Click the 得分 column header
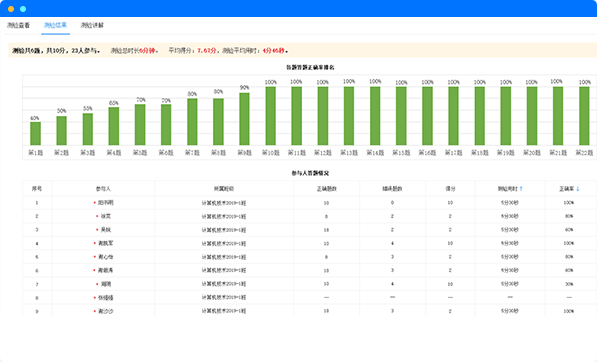Viewport: 597px width, 362px height. 450,188
